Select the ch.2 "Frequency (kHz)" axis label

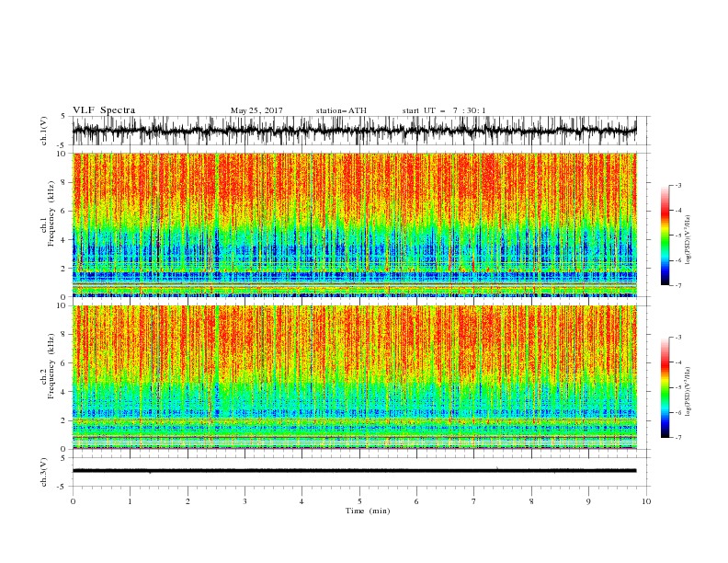tap(51, 366)
